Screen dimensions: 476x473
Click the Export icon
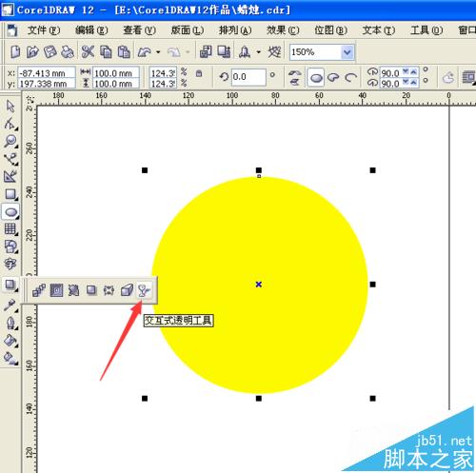click(224, 51)
